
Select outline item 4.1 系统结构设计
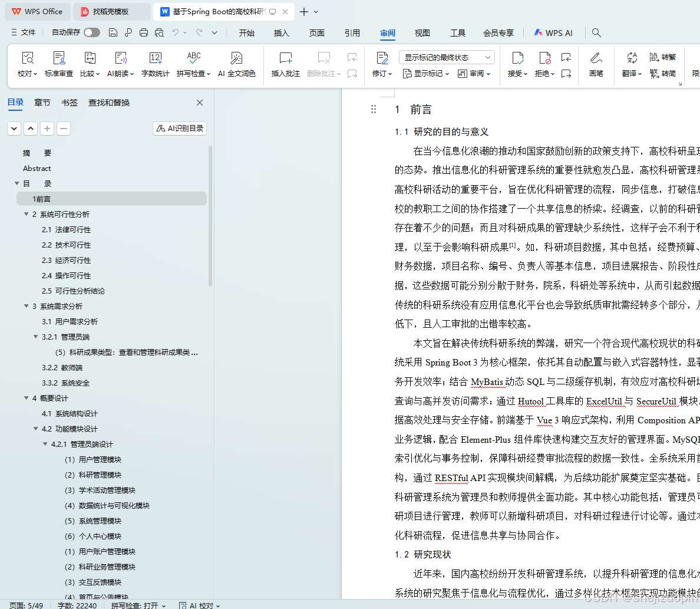70,414
